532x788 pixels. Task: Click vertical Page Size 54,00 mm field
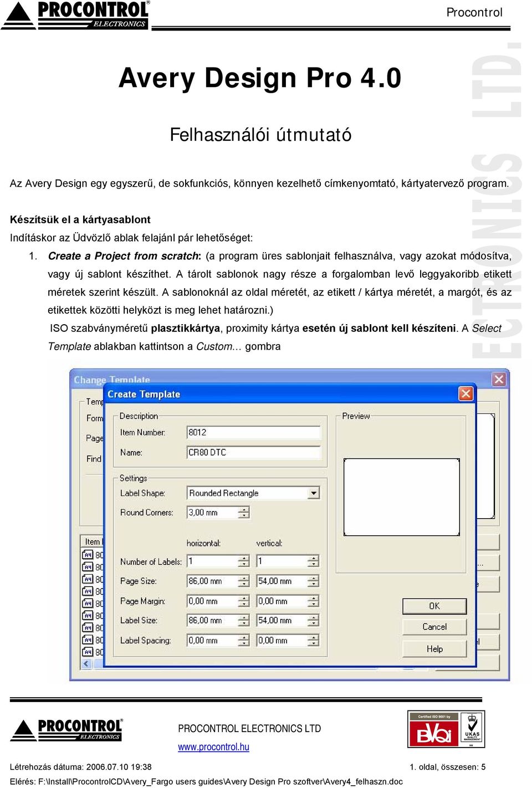point(282,581)
